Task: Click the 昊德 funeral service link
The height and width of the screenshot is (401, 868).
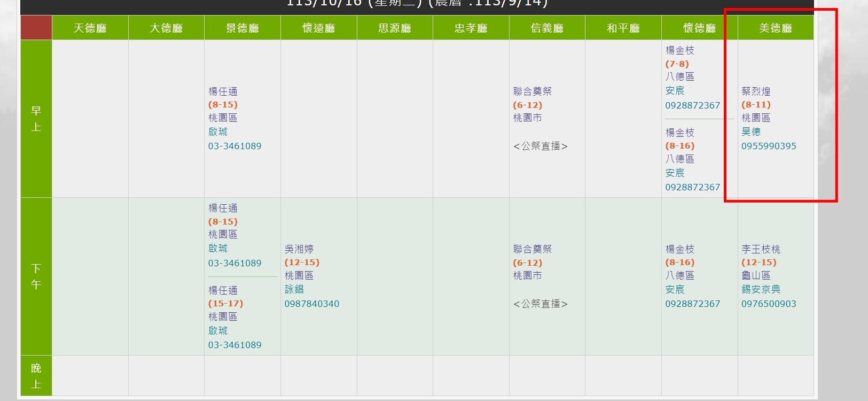Action: (x=750, y=132)
